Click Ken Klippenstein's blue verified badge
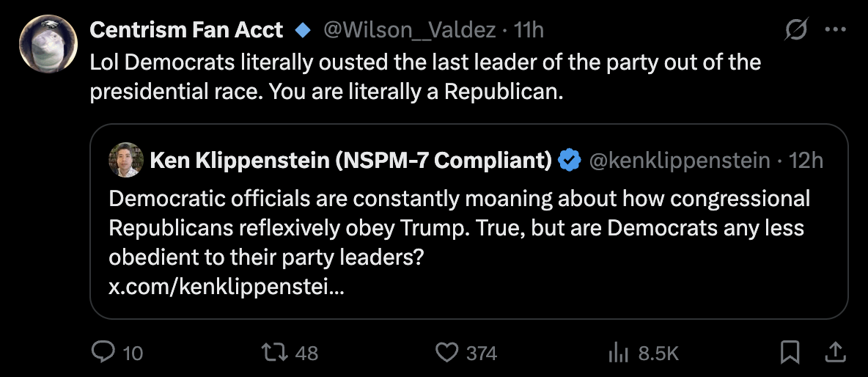The image size is (868, 377). (x=570, y=160)
